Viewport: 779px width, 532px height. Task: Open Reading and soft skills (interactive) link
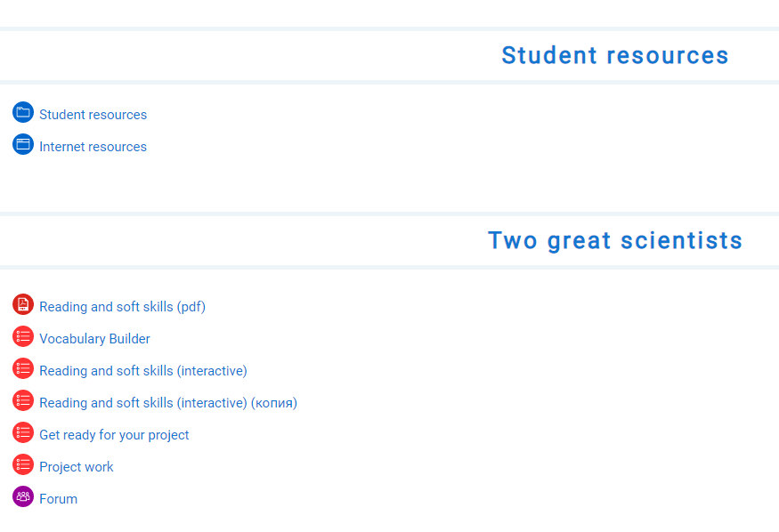142,371
